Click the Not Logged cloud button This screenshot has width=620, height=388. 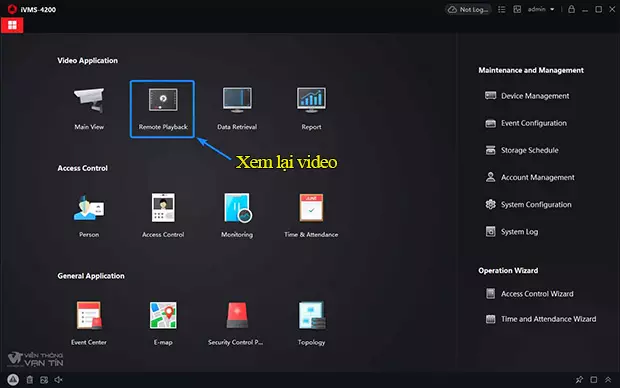point(468,9)
